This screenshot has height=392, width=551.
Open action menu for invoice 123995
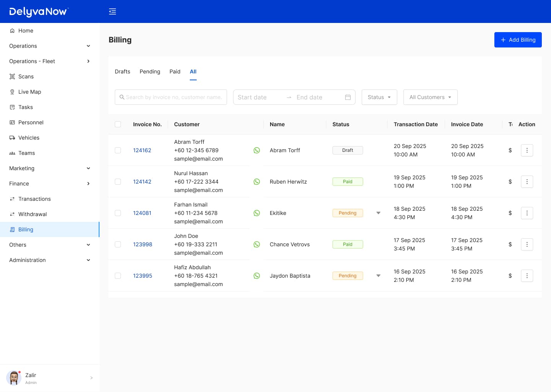click(x=527, y=276)
